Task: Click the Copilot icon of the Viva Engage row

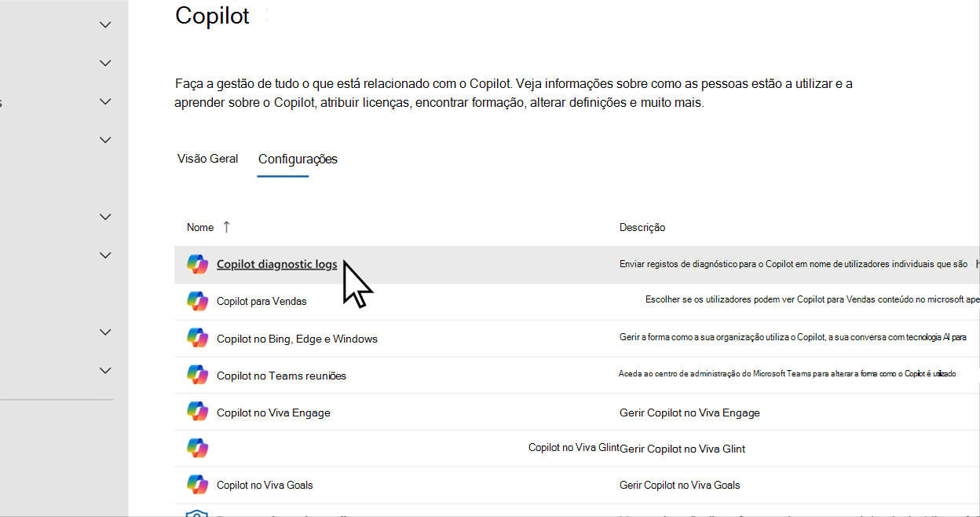Action: click(197, 412)
